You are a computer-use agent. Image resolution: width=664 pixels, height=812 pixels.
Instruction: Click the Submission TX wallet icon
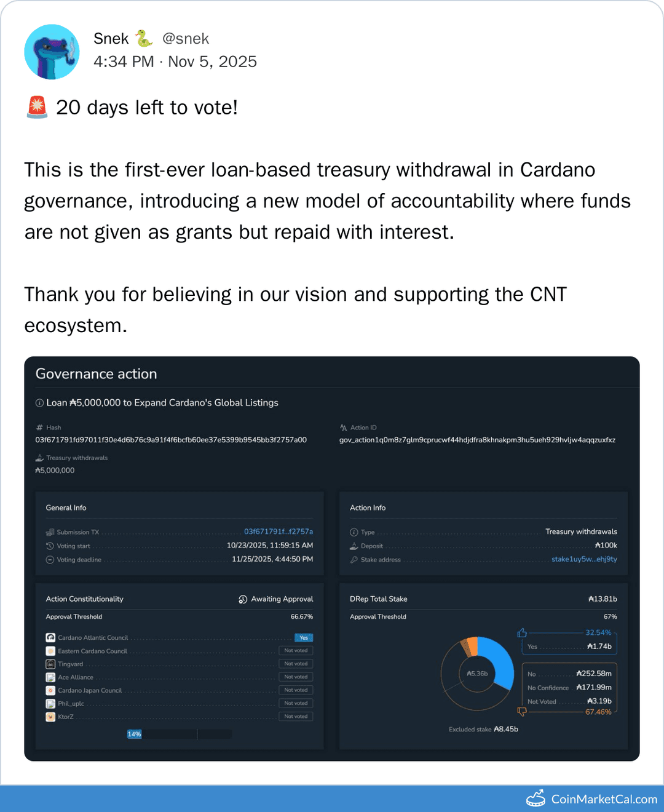50,531
